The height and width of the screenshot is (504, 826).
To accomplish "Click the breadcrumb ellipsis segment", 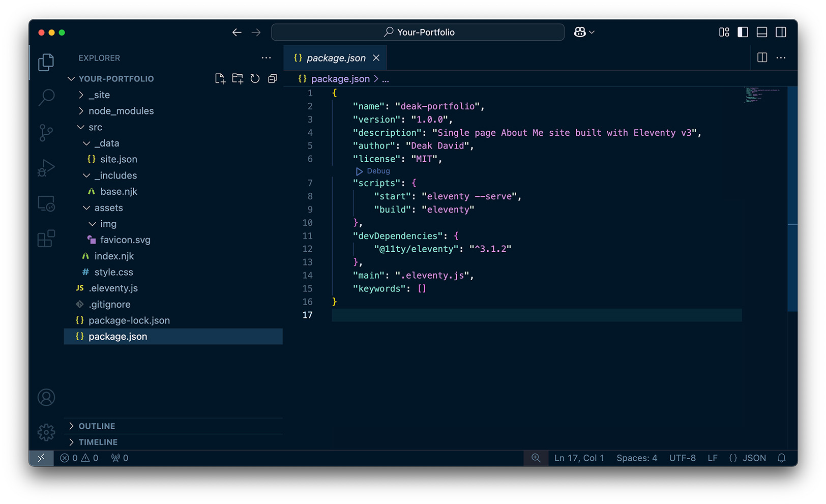I will (x=386, y=79).
